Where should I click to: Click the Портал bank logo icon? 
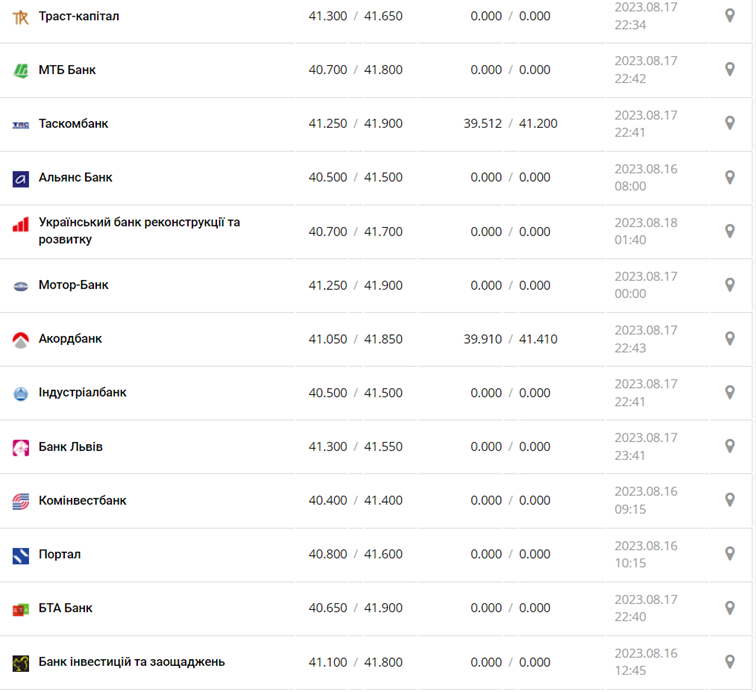tap(20, 555)
